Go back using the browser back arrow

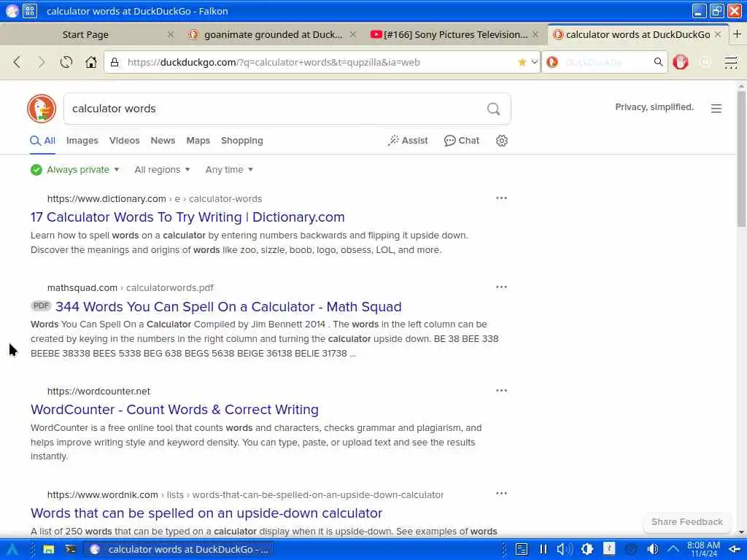point(18,63)
